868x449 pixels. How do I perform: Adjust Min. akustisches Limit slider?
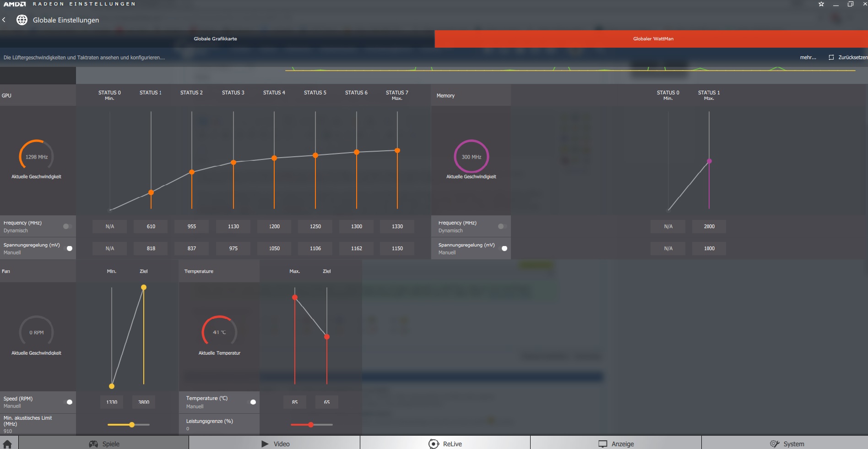click(129, 425)
